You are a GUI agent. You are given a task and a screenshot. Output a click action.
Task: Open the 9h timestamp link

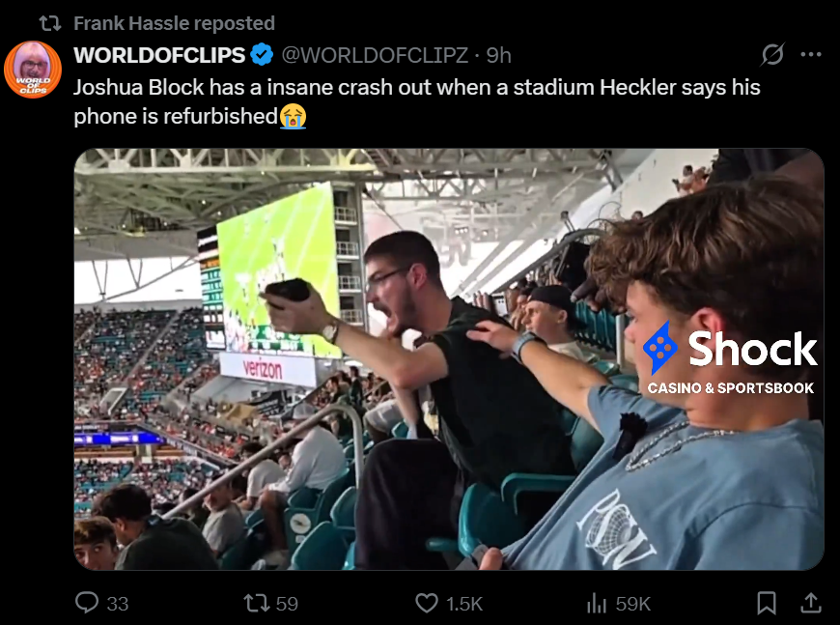pos(499,55)
